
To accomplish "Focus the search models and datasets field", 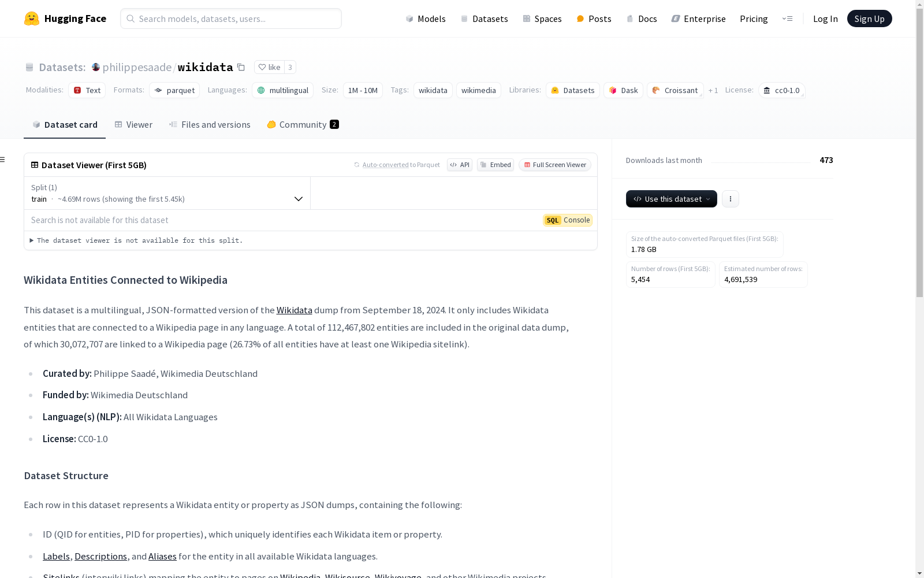I will point(231,18).
